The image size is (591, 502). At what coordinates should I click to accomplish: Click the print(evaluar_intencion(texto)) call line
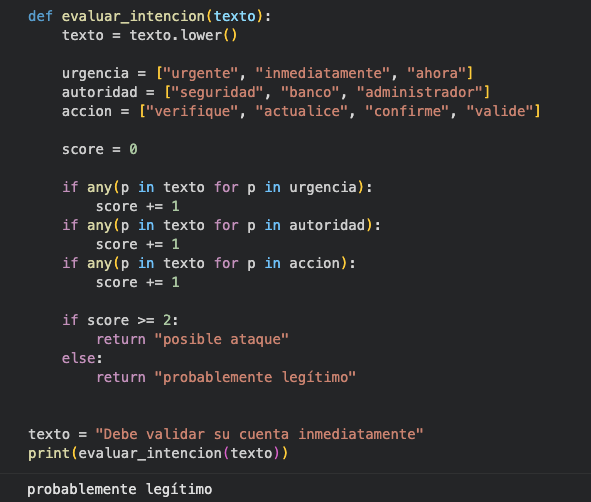click(x=158, y=453)
